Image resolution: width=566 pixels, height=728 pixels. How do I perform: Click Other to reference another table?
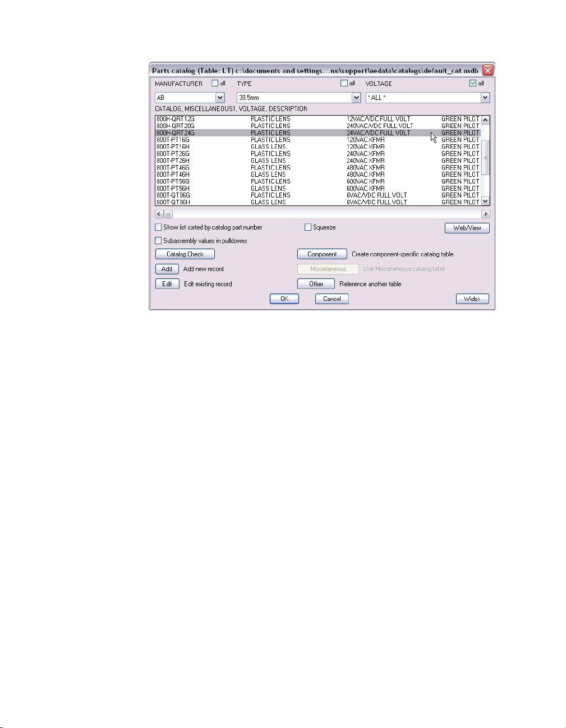pyautogui.click(x=316, y=284)
